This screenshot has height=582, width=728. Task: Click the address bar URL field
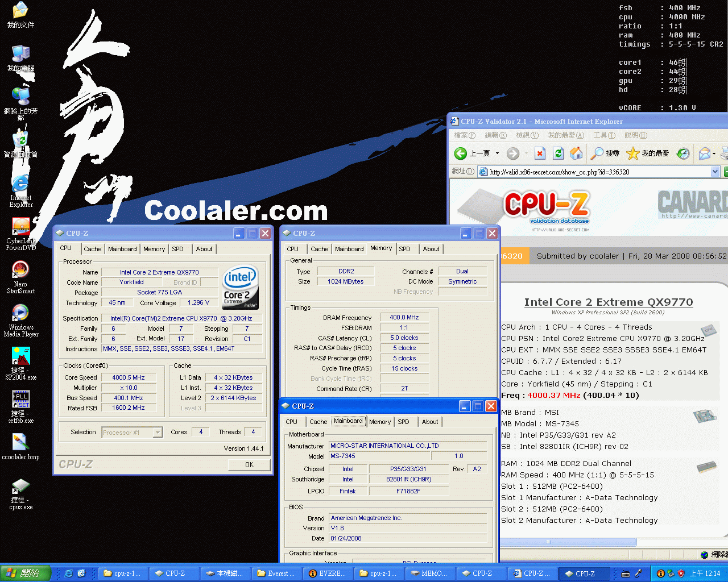[599, 172]
